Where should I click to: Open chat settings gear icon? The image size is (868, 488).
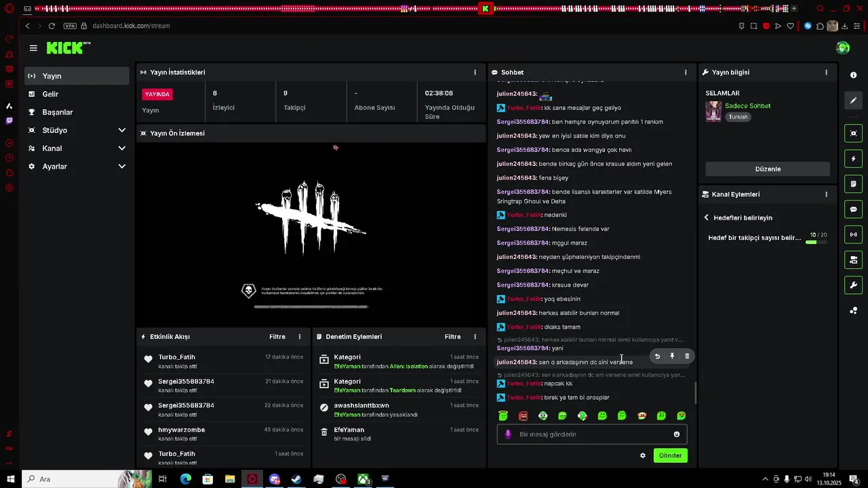[643, 455]
